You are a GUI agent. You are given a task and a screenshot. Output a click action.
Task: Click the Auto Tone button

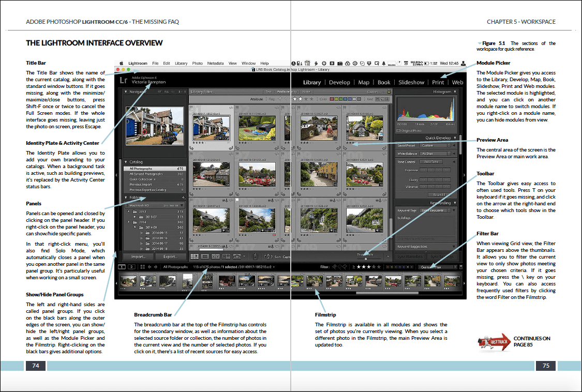tap(431, 162)
